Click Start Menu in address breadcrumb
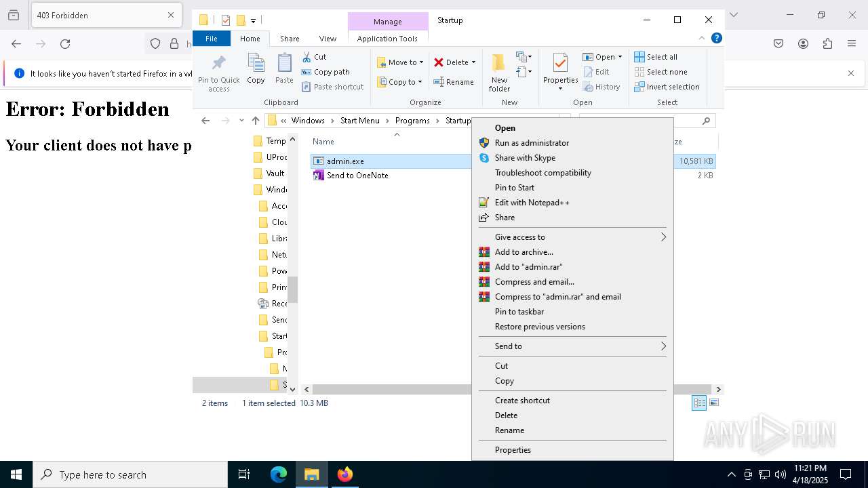Viewport: 868px width, 488px height. [360, 121]
